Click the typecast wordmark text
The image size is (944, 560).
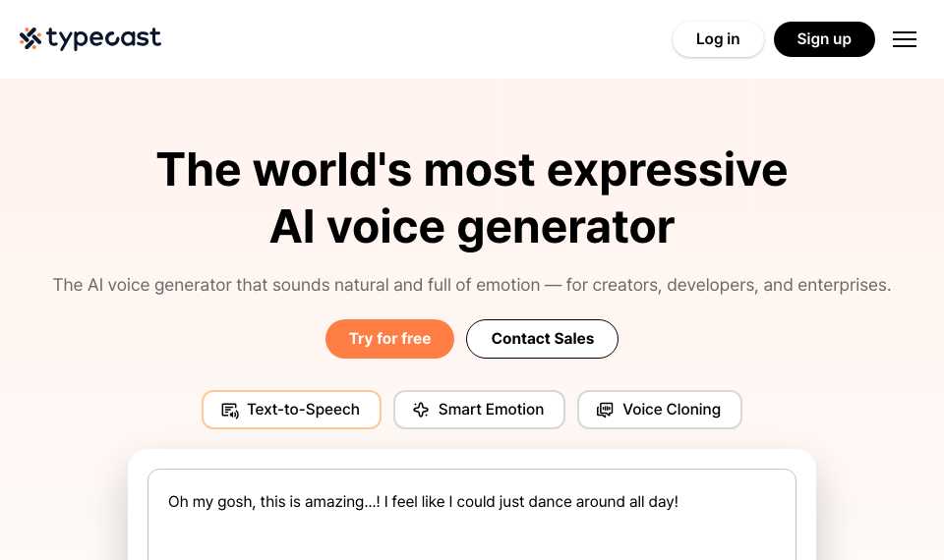[x=103, y=38]
